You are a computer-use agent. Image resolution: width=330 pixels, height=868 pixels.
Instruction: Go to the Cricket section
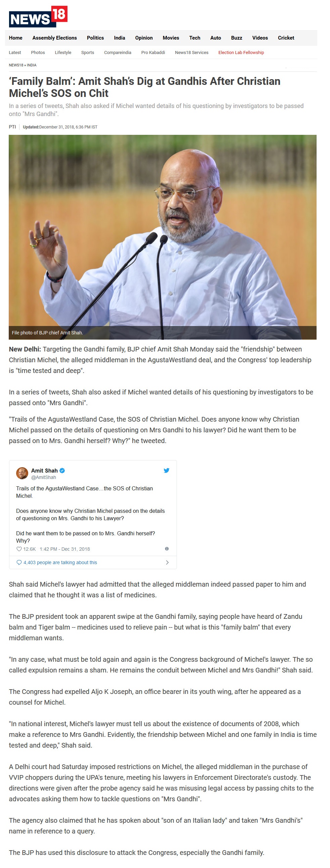[286, 38]
